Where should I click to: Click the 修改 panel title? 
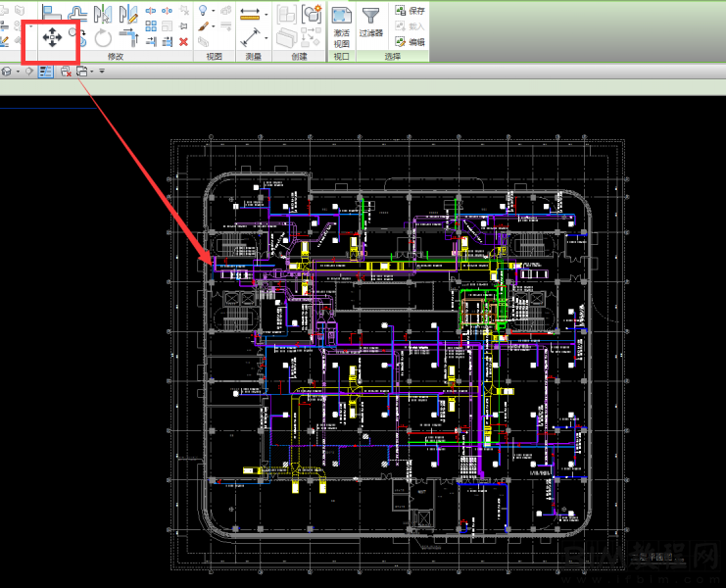click(116, 57)
